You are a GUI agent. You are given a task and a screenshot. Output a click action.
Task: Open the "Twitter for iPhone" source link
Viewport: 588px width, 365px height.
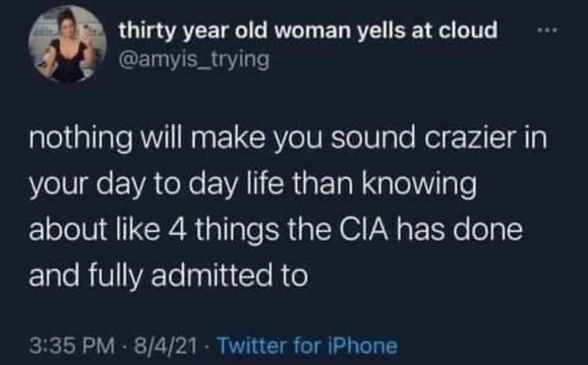tap(307, 345)
